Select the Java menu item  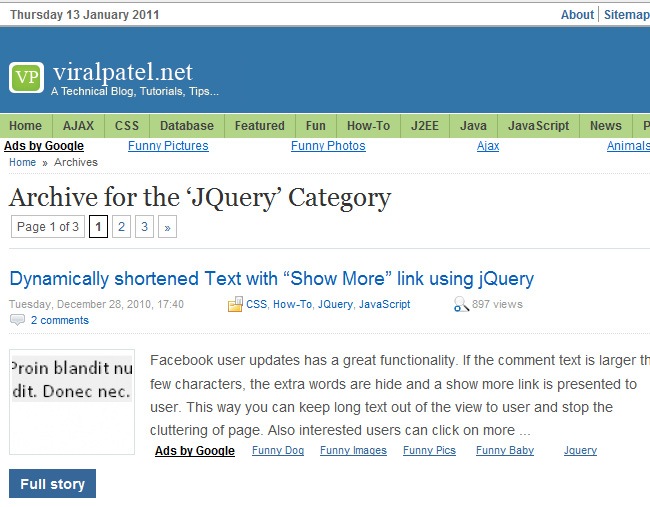[x=473, y=126]
